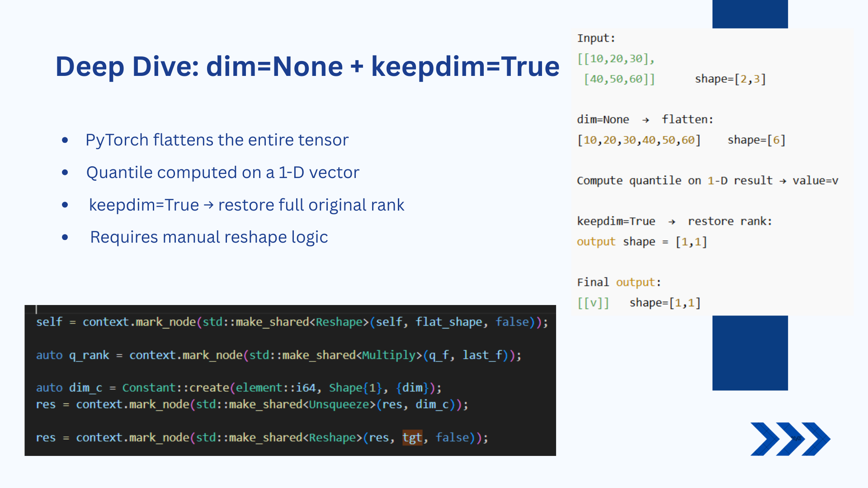
Task: Click the text cursor at code block top
Action: coord(36,310)
